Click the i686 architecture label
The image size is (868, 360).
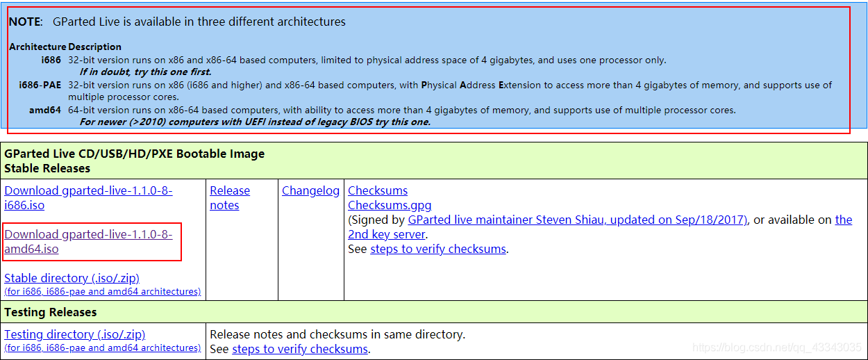pyautogui.click(x=51, y=60)
